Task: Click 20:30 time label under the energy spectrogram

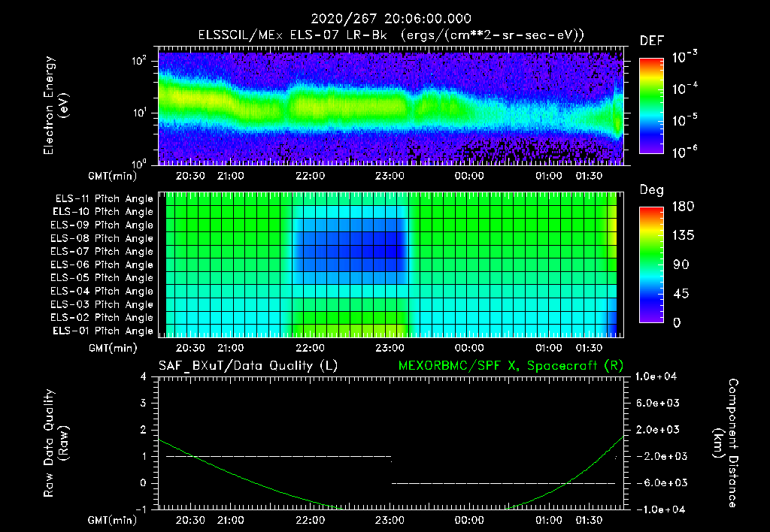Action: coord(190,176)
